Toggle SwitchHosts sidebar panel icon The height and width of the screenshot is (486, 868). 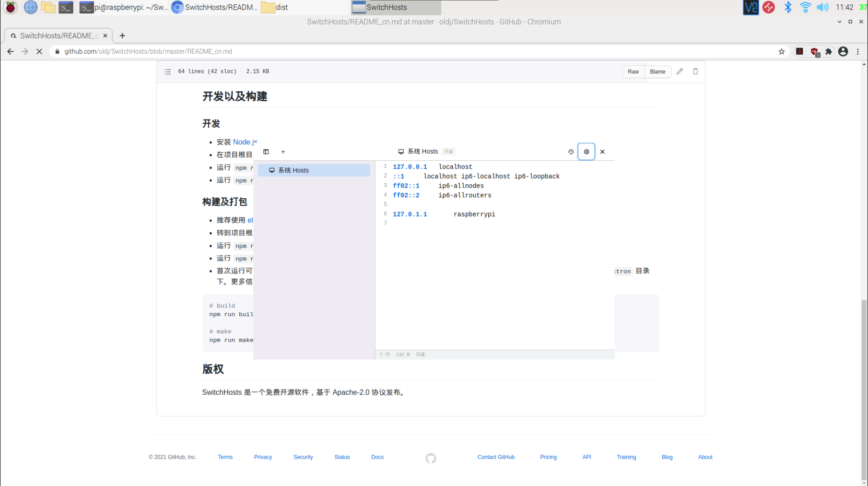tap(266, 152)
